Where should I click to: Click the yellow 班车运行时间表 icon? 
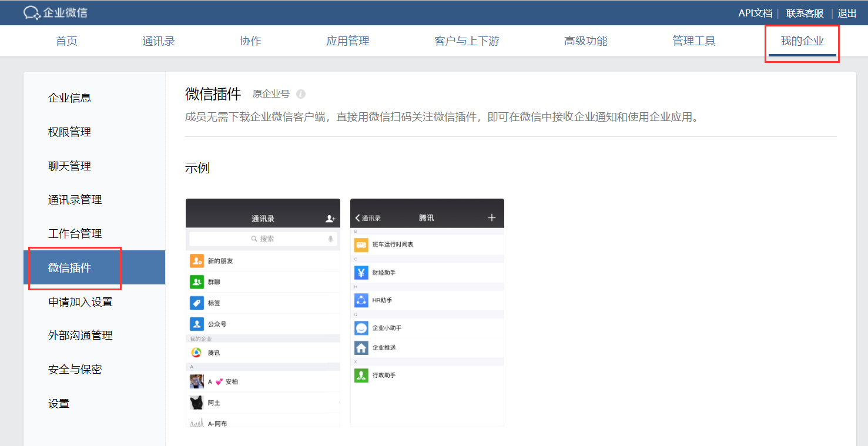coord(361,244)
